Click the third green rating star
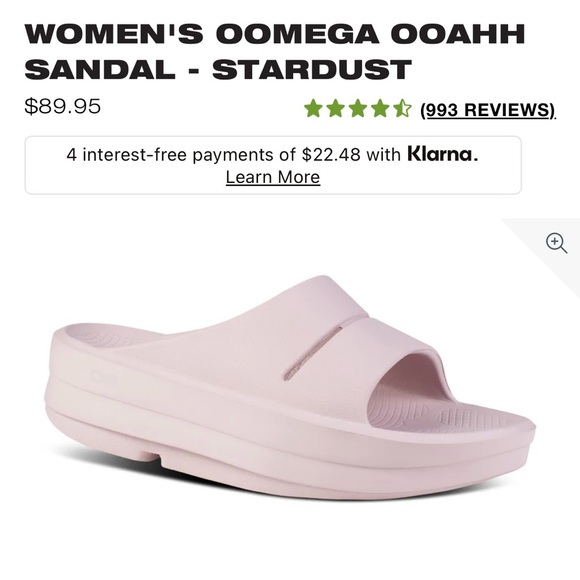 tap(358, 108)
